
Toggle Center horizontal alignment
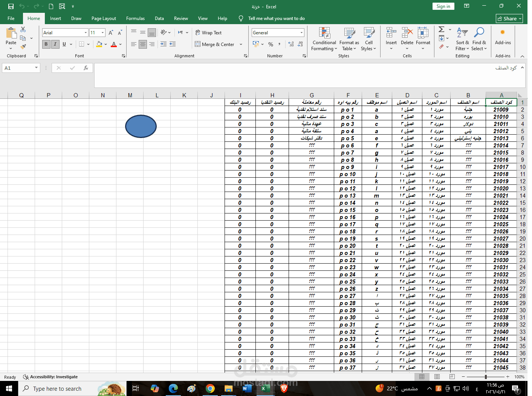coord(143,44)
